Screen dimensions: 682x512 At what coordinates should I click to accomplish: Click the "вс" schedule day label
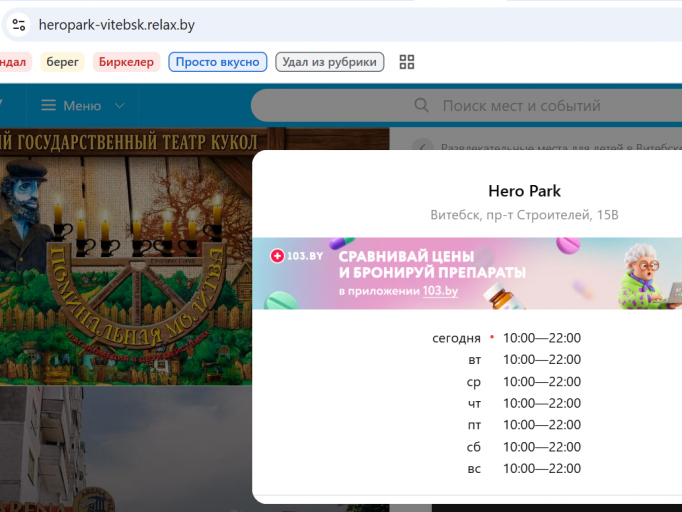point(474,468)
